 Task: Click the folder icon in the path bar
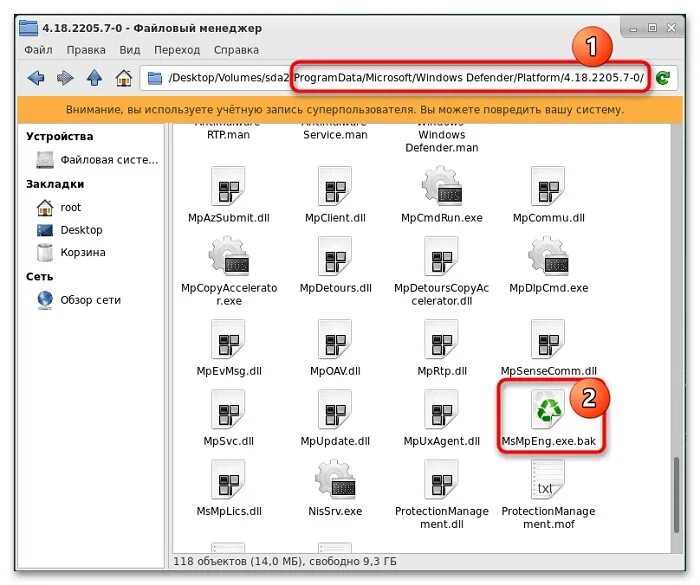155,78
